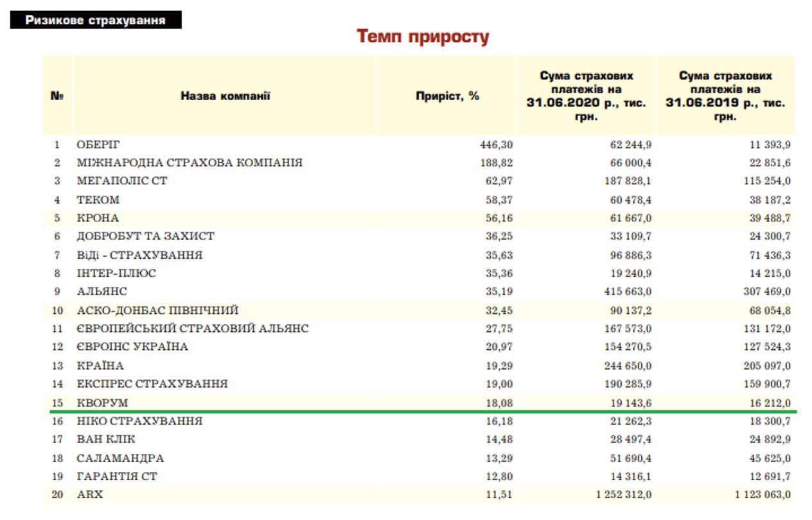This screenshot has height=520, width=812.
Task: Click the 'САЛАМАНДРА' company cell
Action: point(120,458)
